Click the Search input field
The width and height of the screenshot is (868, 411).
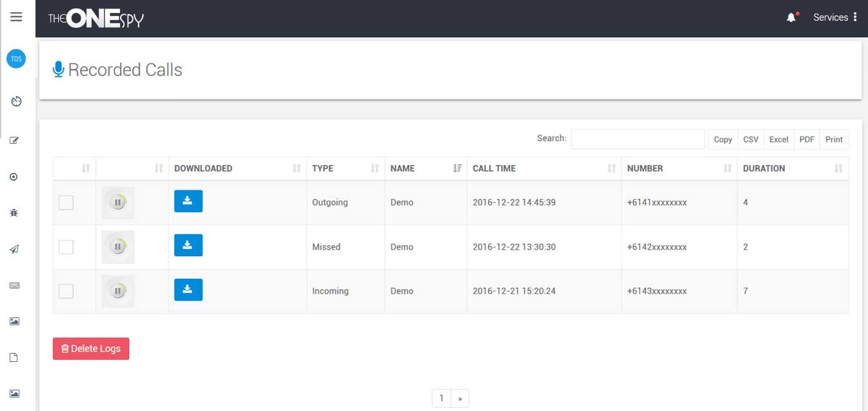click(638, 139)
